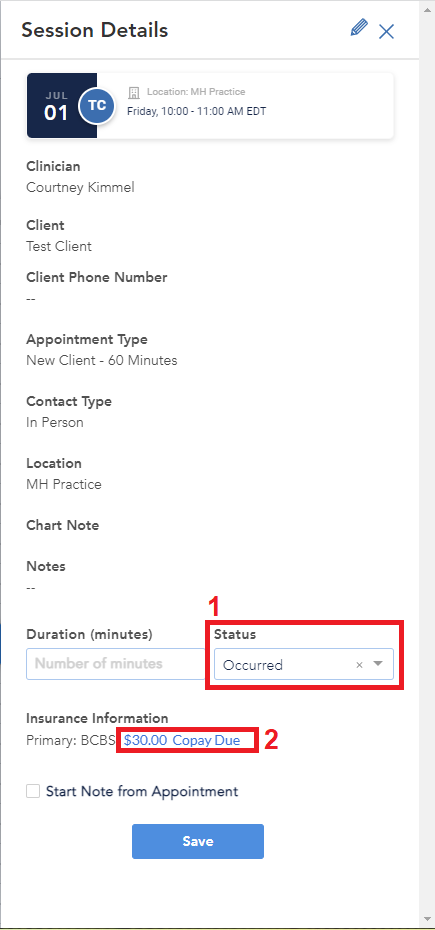Close the Session Details panel
The height and width of the screenshot is (930, 435).
(386, 31)
